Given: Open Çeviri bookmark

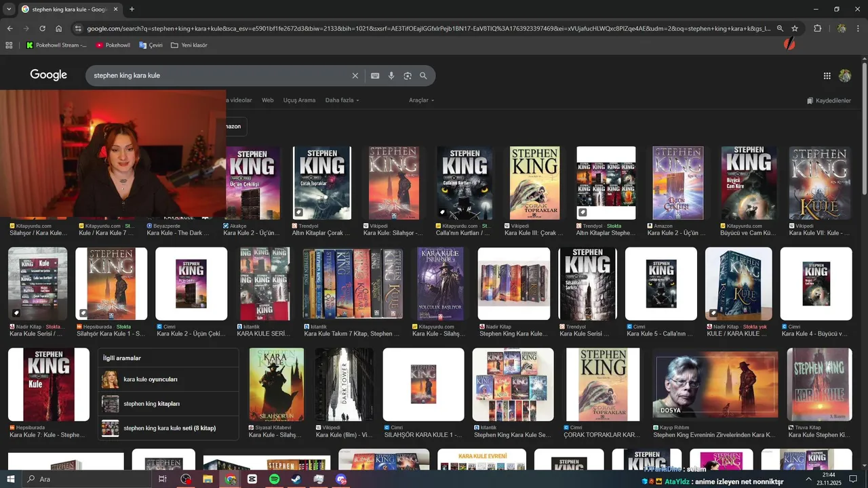Looking at the screenshot, I should 151,45.
